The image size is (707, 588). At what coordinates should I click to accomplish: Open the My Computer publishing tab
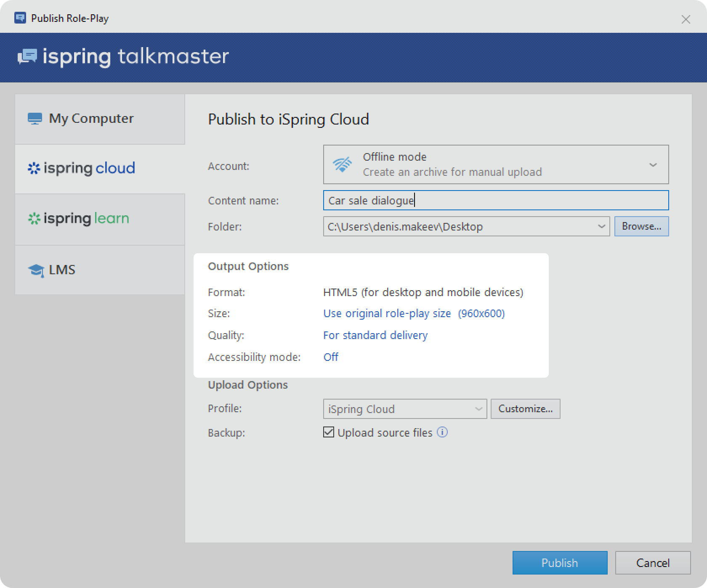(x=100, y=119)
